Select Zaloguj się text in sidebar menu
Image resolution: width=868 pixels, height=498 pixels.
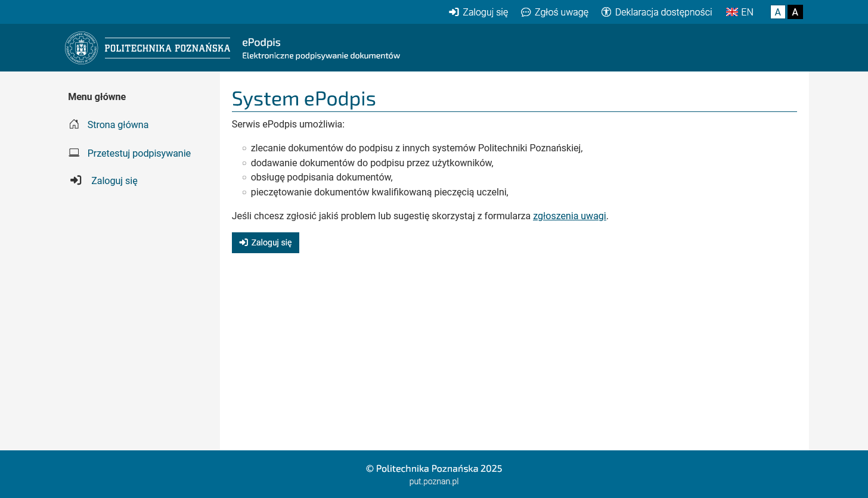pos(114,180)
